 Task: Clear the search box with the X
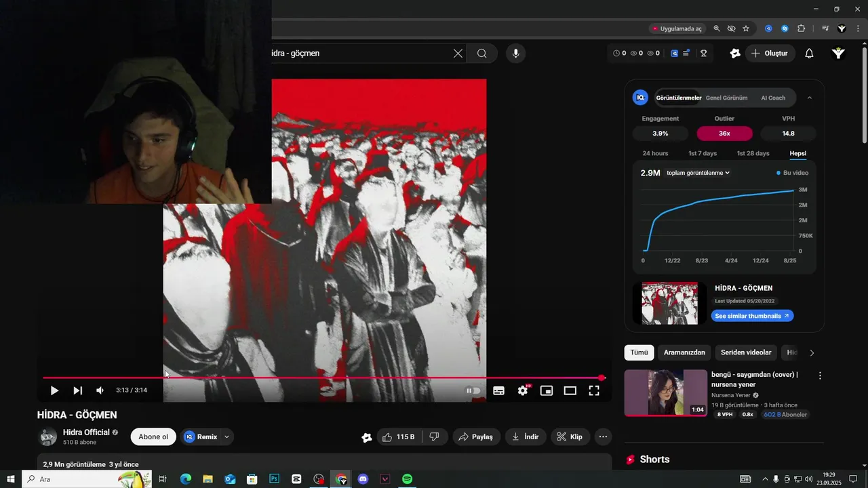458,54
